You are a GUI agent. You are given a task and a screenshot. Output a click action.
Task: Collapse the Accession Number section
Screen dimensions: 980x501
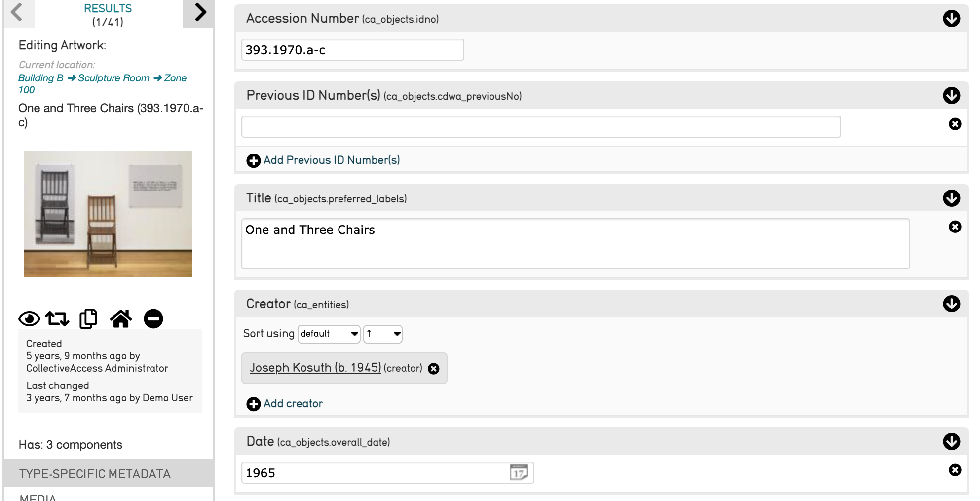(951, 19)
